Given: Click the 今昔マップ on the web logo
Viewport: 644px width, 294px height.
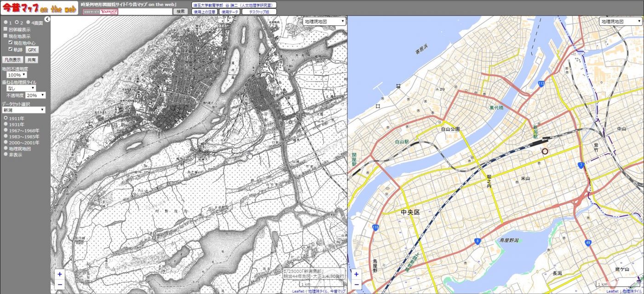Looking at the screenshot, I should coord(39,8).
